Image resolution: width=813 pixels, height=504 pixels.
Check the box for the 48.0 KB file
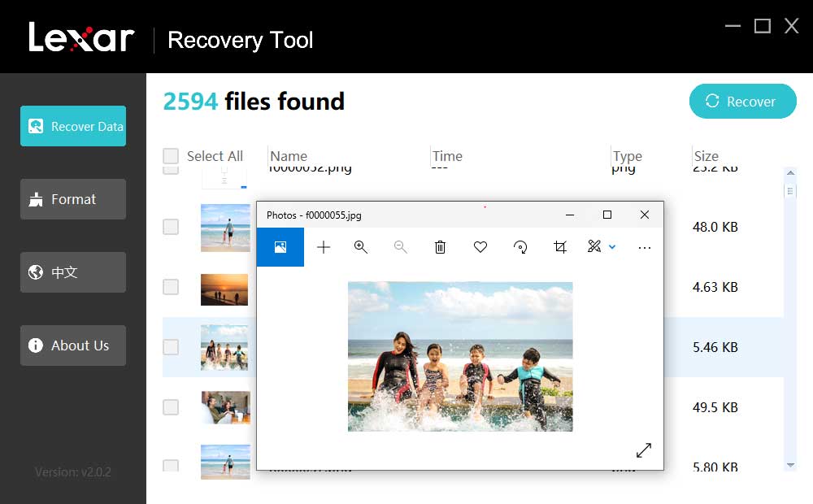tap(171, 227)
